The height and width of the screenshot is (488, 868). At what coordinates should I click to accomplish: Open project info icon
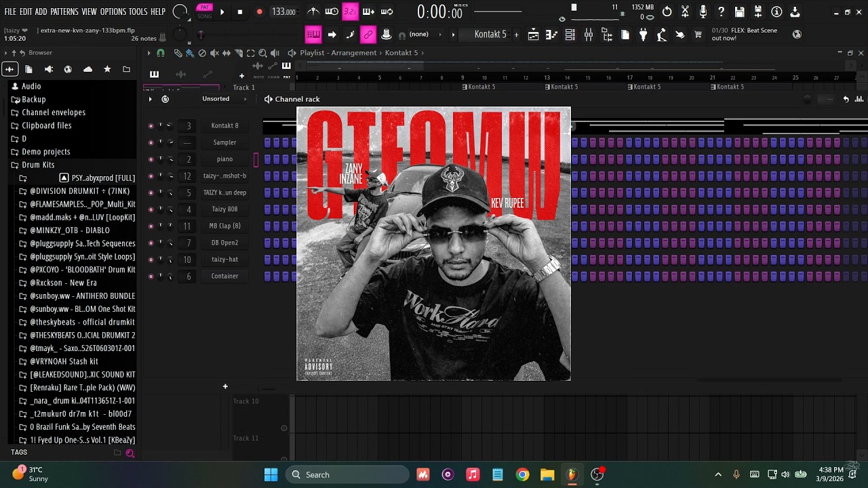pyautogui.click(x=776, y=12)
